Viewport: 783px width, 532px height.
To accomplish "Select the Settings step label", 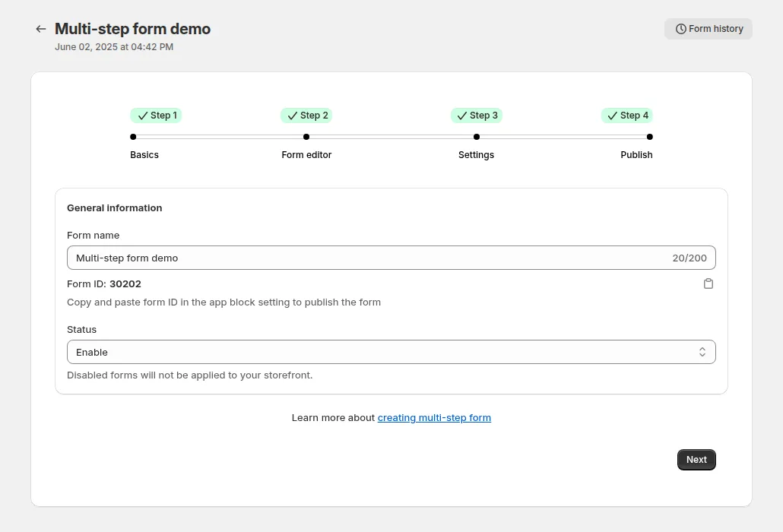I will pyautogui.click(x=477, y=155).
